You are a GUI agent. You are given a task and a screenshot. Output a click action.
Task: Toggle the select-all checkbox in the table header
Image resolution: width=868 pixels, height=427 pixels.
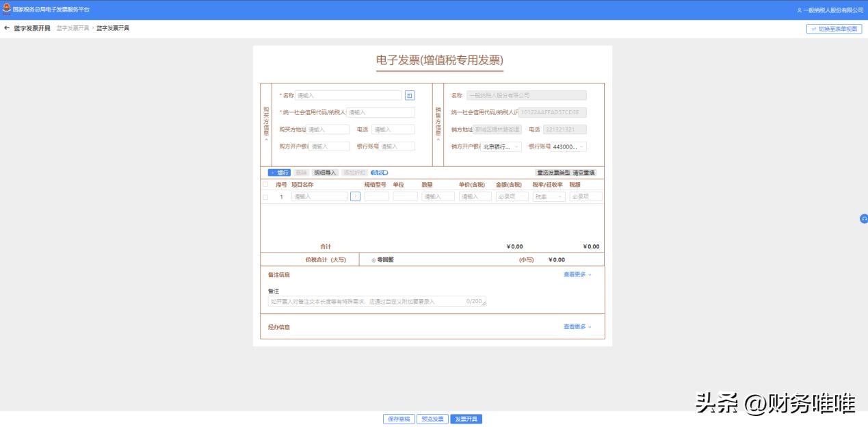[265, 183]
